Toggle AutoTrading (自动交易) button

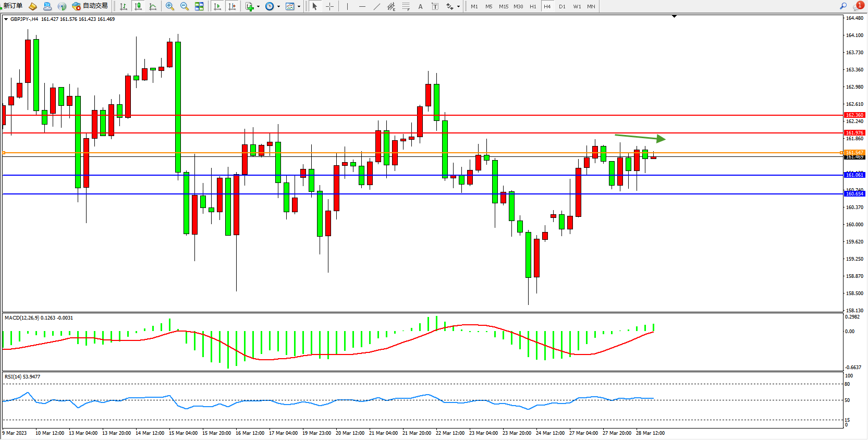click(x=90, y=6)
